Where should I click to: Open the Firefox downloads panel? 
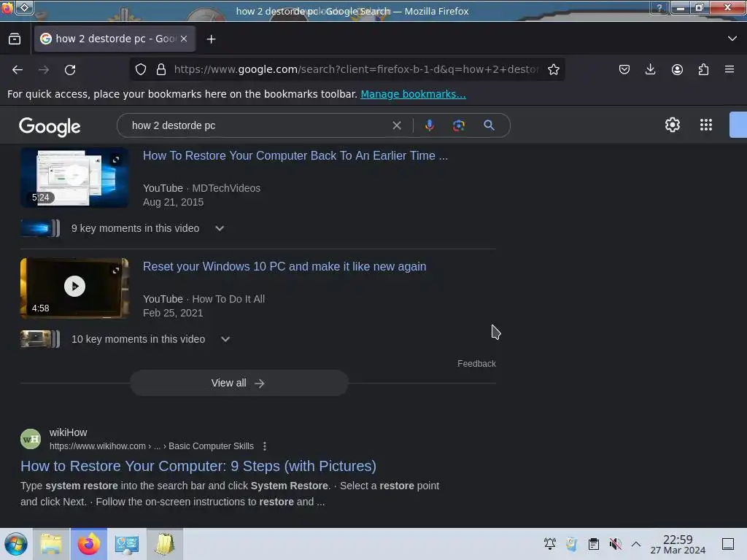click(x=650, y=69)
